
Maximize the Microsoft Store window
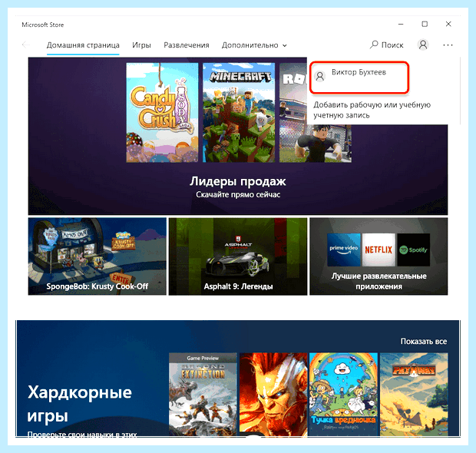tap(425, 24)
